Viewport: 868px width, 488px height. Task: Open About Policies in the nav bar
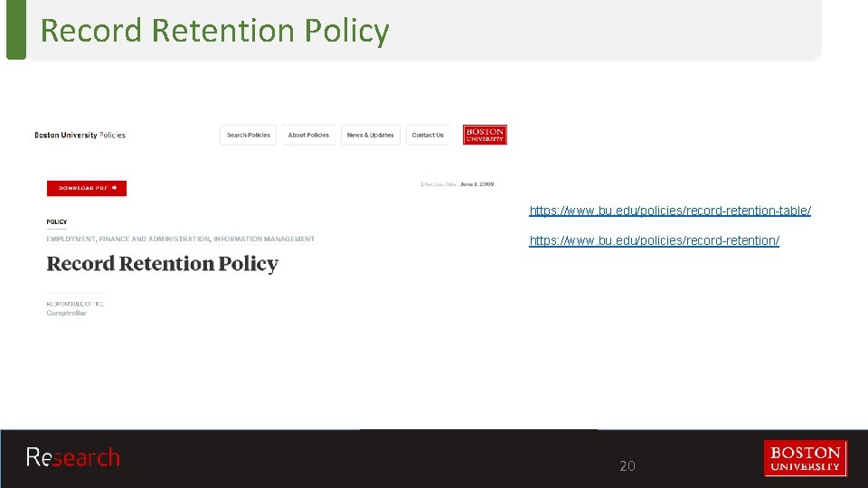308,135
